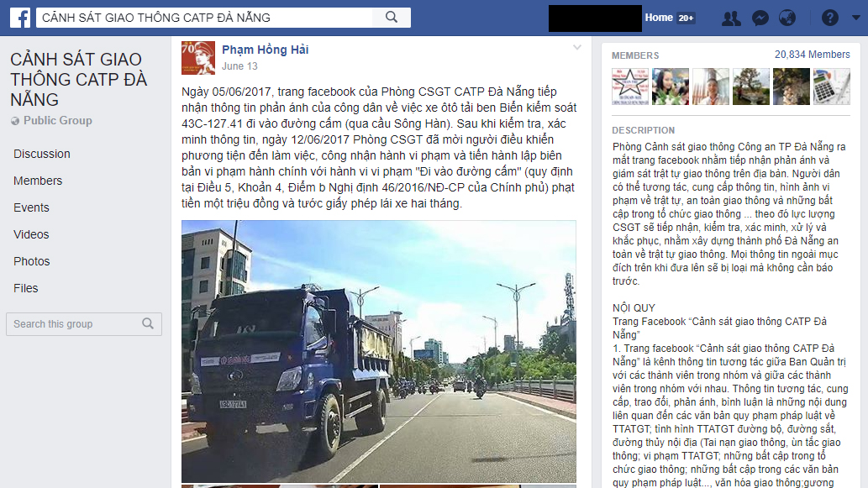
Task: Open the Messenger messages icon
Action: [760, 18]
